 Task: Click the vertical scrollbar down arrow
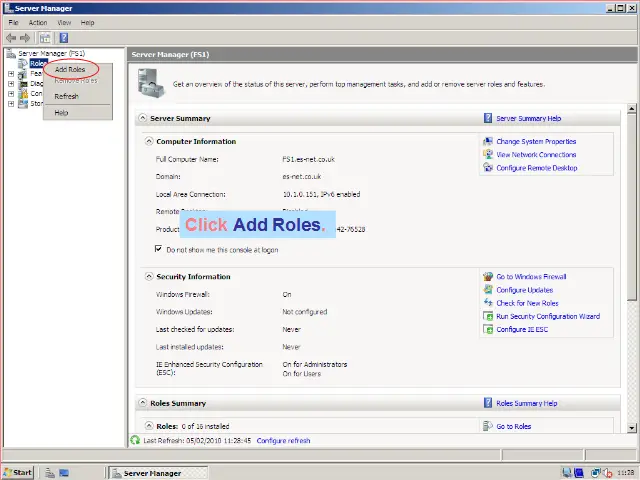[x=631, y=428]
